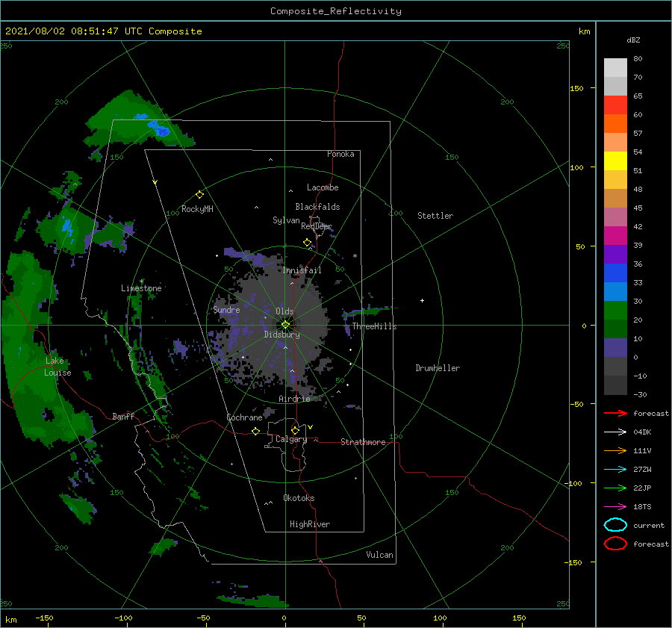
Task: Click the yellow diamond marker below RedDeer
Action: [x=308, y=243]
